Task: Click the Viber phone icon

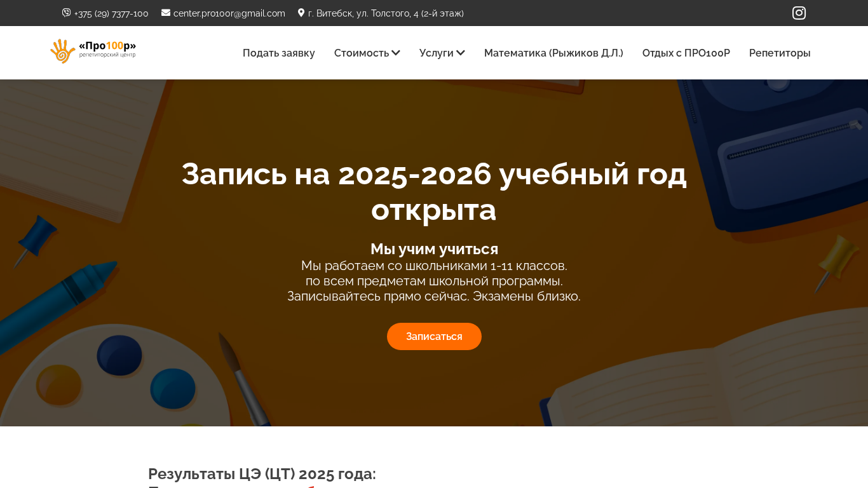Action: tap(66, 13)
